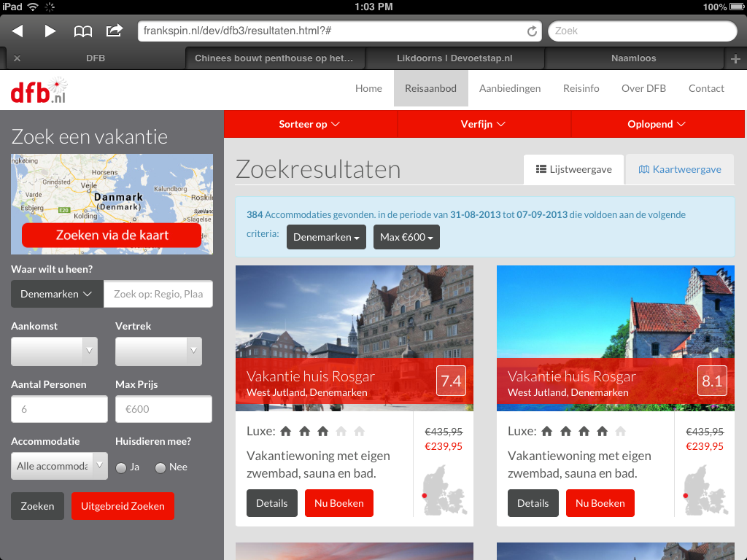Click the list icon on Lijstweergave
The width and height of the screenshot is (747, 560).
coord(542,169)
